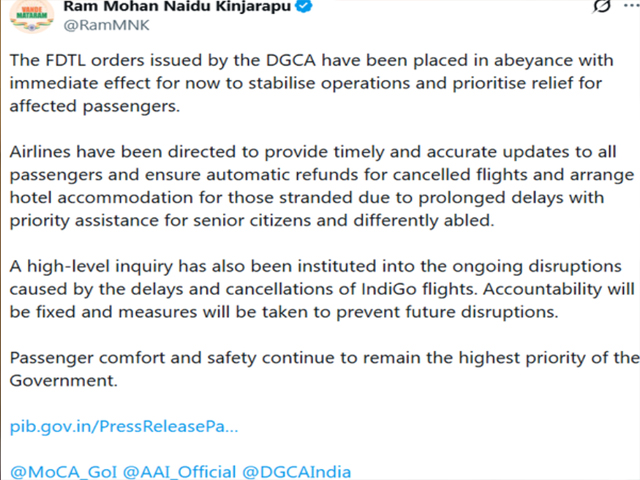Click the sentence starting "Passenger comfort and safety"
Image resolution: width=640 pixels, height=480 pixels.
tap(320, 369)
